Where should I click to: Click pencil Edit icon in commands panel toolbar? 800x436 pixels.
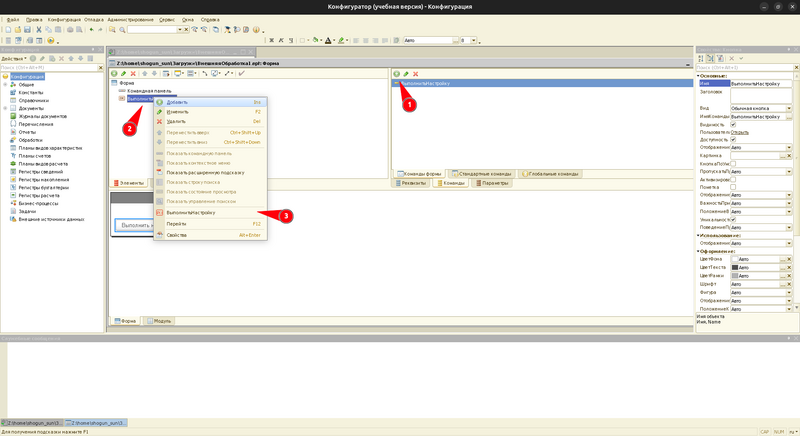coord(406,74)
